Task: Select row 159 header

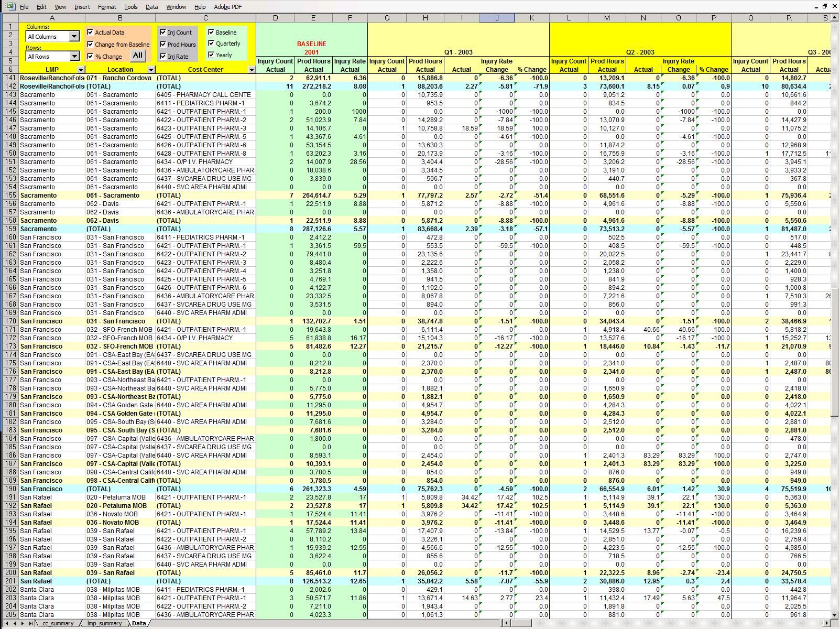Action: pyautogui.click(x=10, y=229)
